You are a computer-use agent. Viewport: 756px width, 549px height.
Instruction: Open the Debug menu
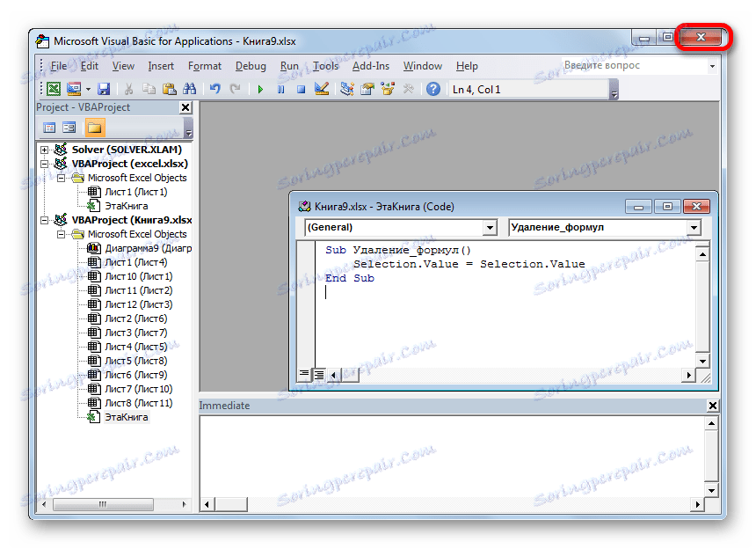point(251,66)
